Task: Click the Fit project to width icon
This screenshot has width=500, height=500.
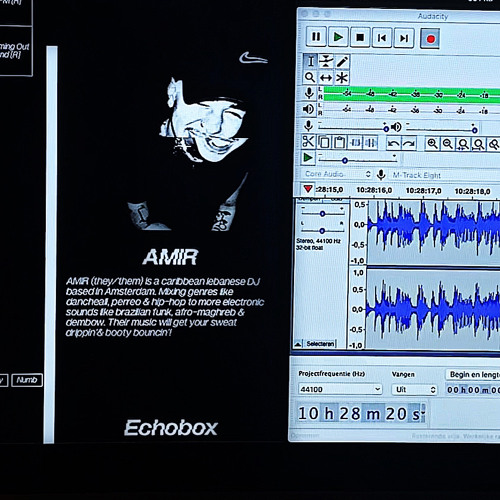Action: pyautogui.click(x=479, y=145)
